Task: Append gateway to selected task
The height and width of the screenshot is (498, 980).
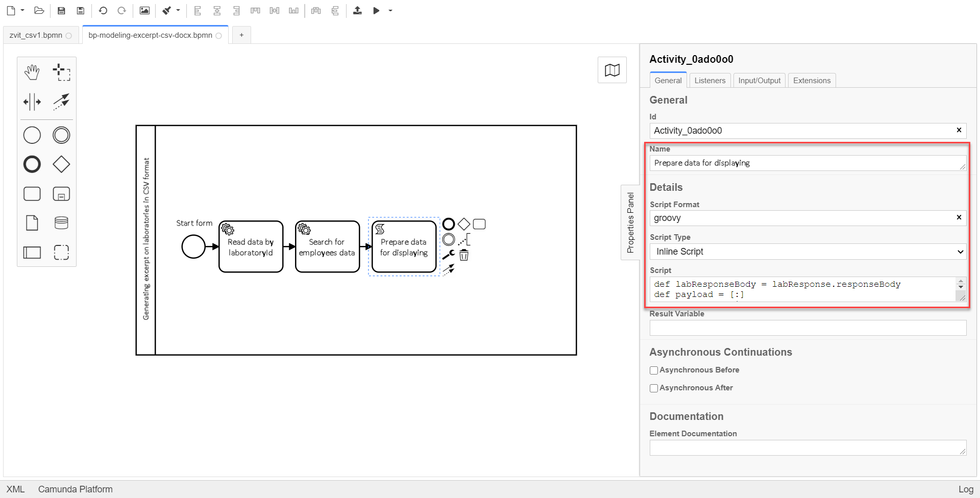Action: click(x=463, y=224)
